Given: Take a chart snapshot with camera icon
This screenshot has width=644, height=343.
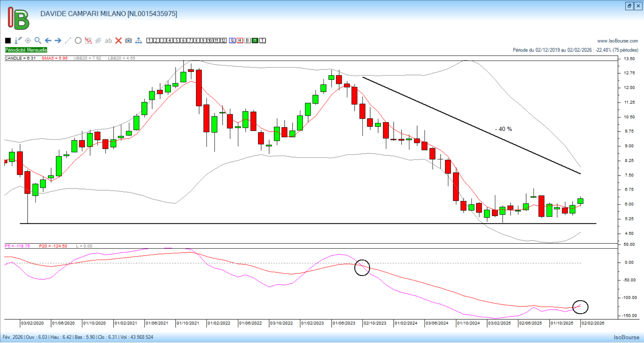Looking at the screenshot, I should click(x=128, y=41).
